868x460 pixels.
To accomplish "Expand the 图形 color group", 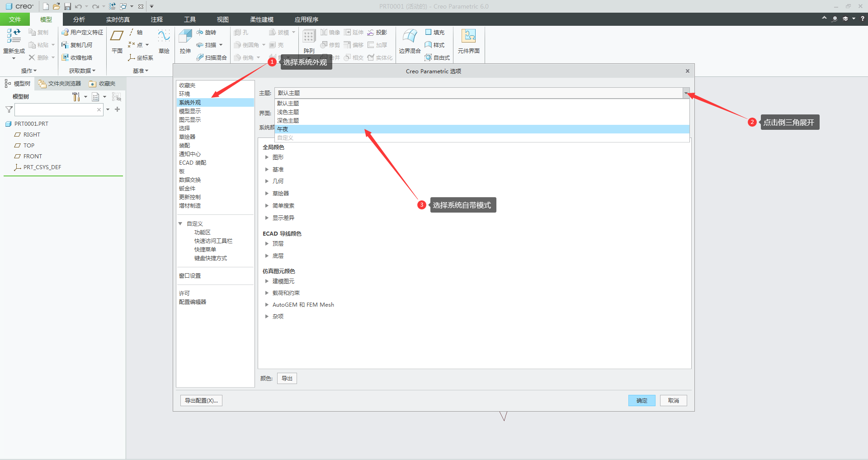I will pos(267,157).
